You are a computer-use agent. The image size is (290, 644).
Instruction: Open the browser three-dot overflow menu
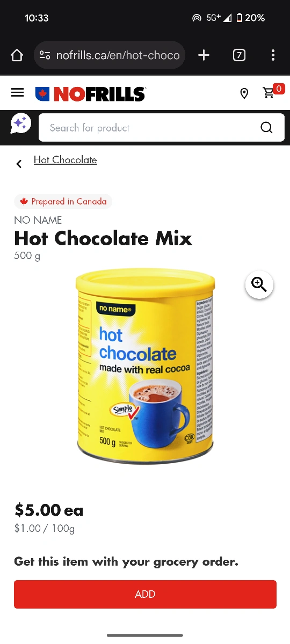[273, 55]
